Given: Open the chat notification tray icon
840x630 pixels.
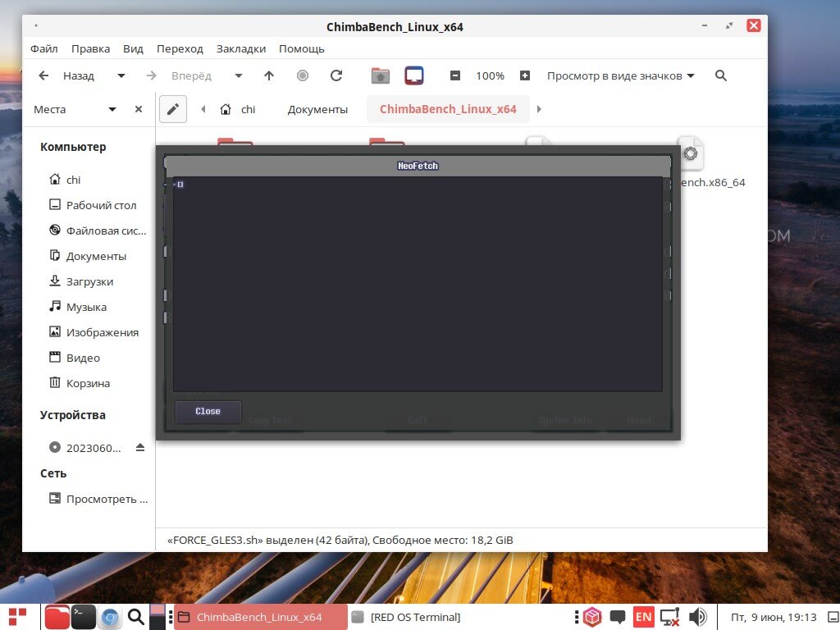Looking at the screenshot, I should 618,617.
